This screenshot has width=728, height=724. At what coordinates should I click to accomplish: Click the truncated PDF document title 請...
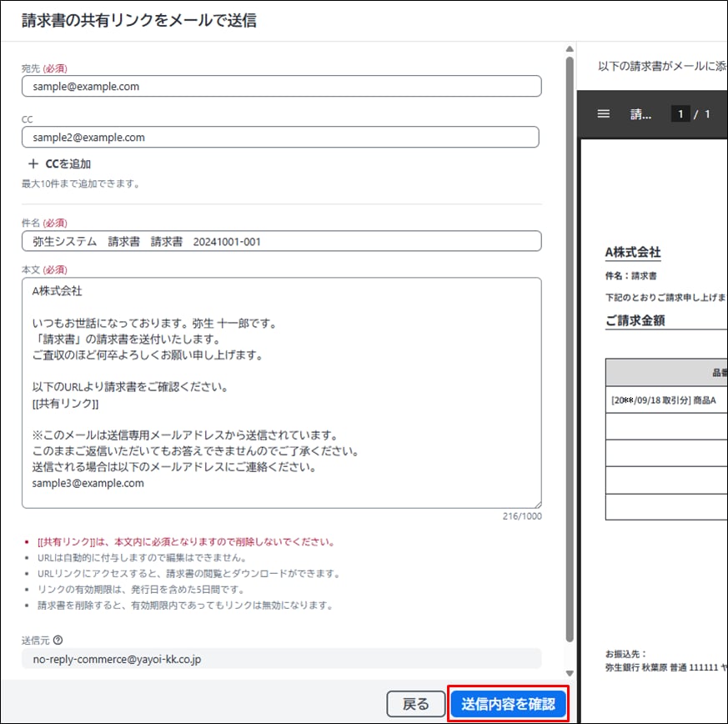pyautogui.click(x=640, y=114)
